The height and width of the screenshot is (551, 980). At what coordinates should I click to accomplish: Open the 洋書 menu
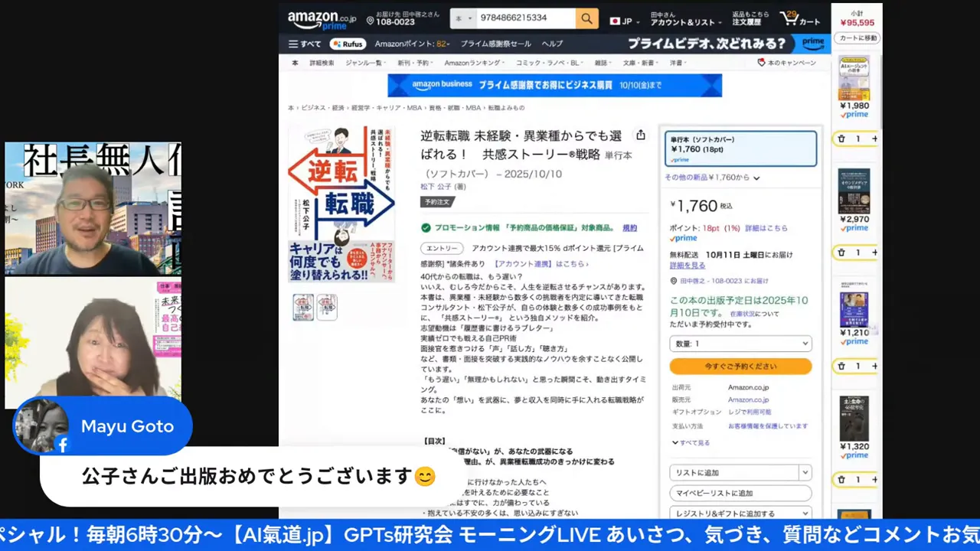pyautogui.click(x=678, y=63)
